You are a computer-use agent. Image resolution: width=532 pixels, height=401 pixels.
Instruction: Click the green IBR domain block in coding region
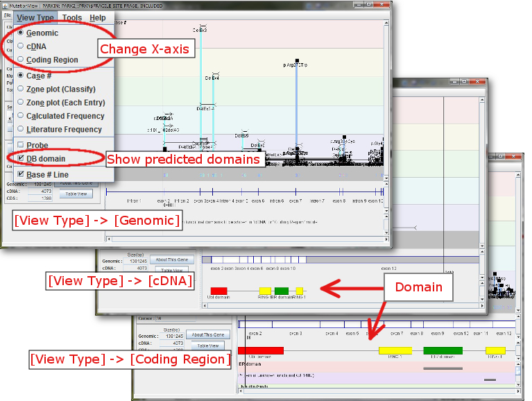tap(443, 351)
